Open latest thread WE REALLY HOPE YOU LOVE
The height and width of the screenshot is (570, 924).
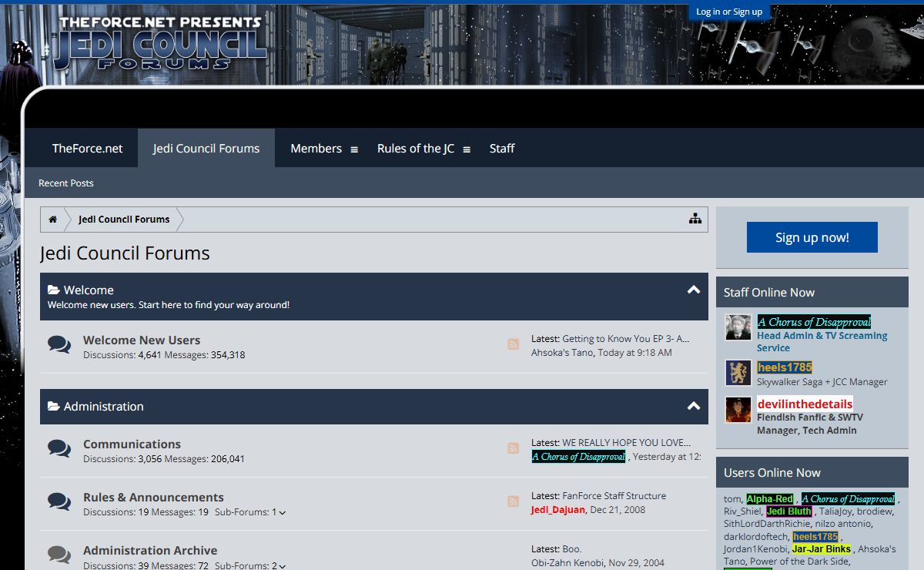(627, 442)
